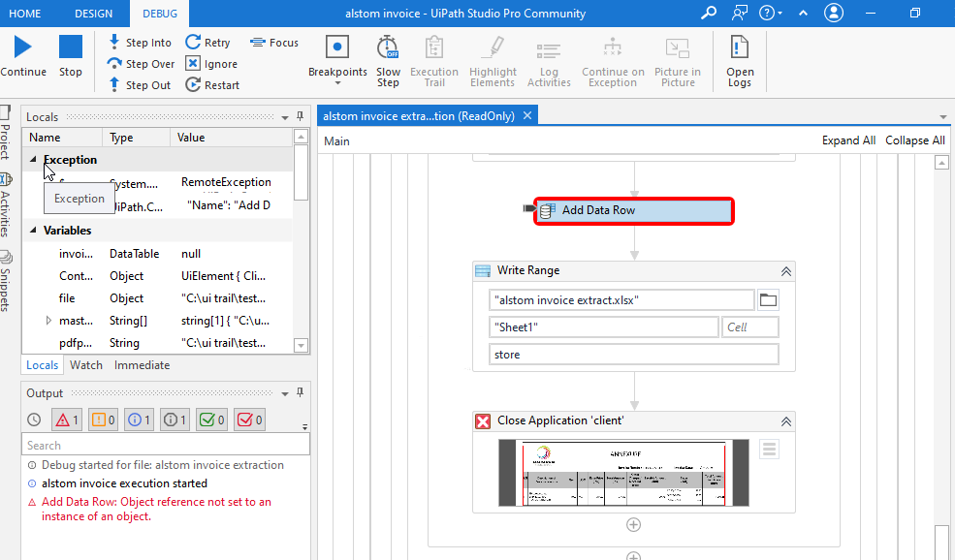Click the Cell field in Write Range
955x560 pixels.
pyautogui.click(x=749, y=327)
